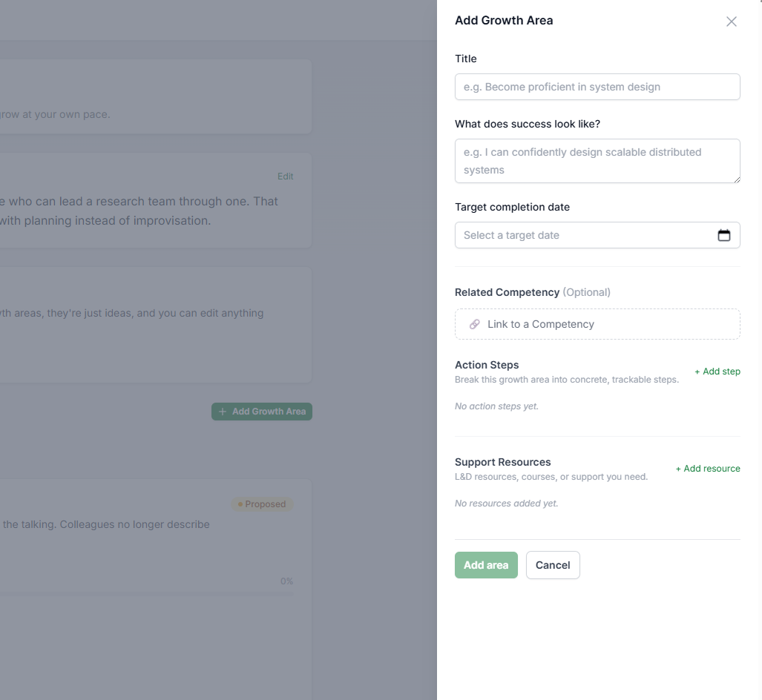Close the Add Growth Area panel
762x700 pixels.
[732, 22]
